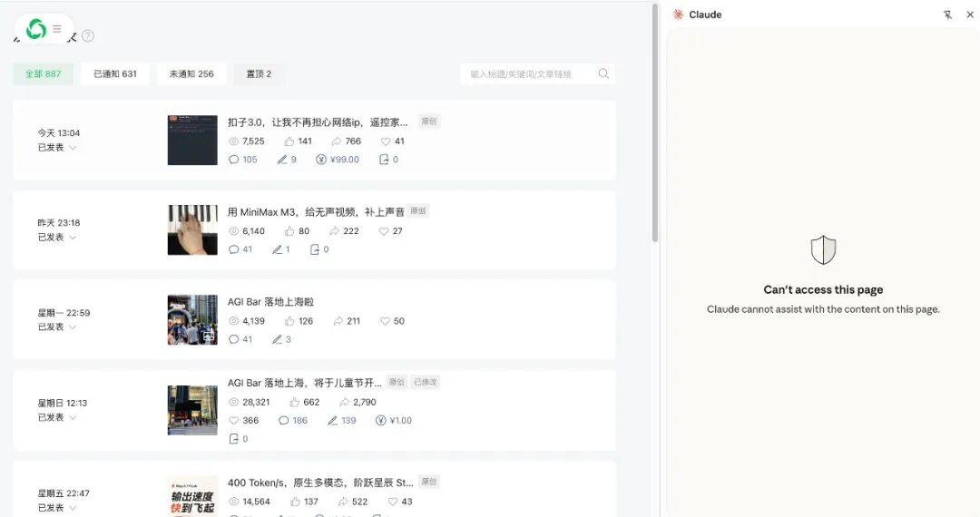Image resolution: width=980 pixels, height=517 pixels.
Task: Click the heart icon showing 50
Action: click(x=385, y=321)
